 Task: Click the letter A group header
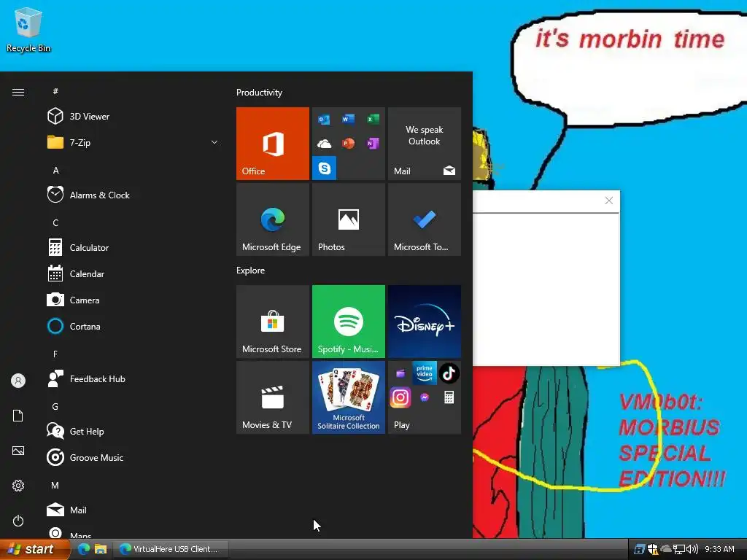point(55,171)
